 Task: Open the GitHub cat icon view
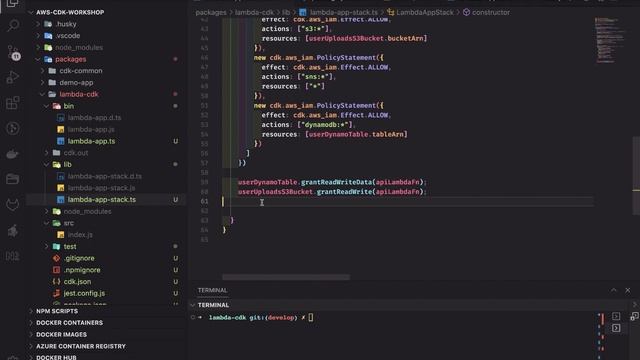click(x=13, y=204)
